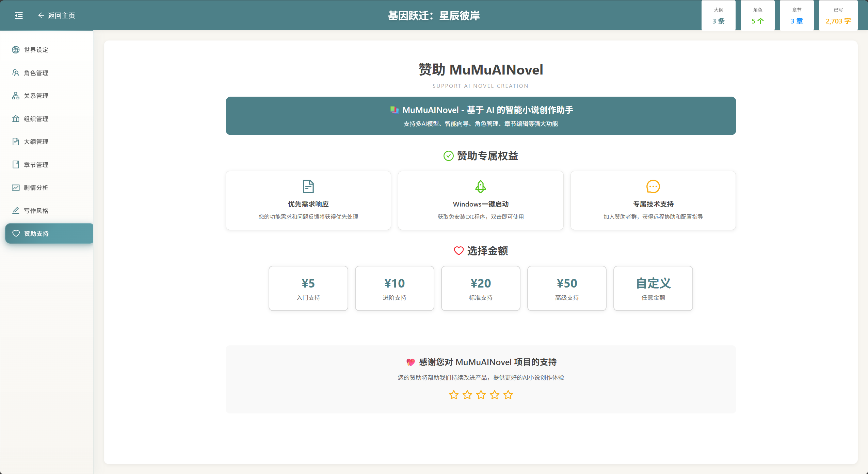
Task: Click the fifth star in the rating row
Action: (508, 395)
